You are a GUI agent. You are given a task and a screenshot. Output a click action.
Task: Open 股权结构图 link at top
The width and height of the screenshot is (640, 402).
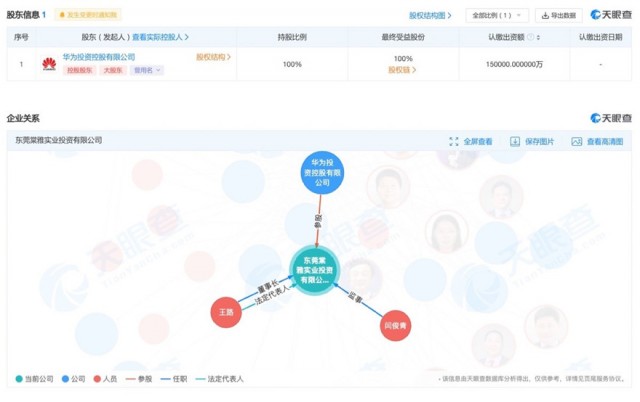point(430,16)
